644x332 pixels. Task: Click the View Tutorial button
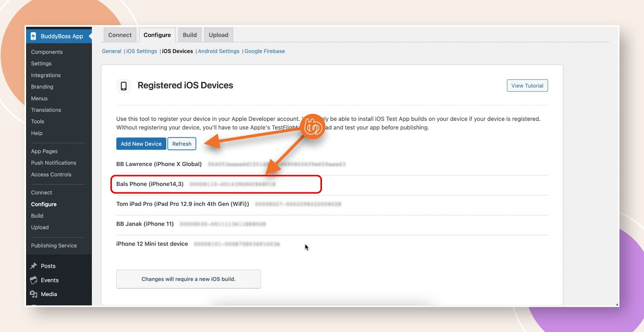(x=527, y=86)
